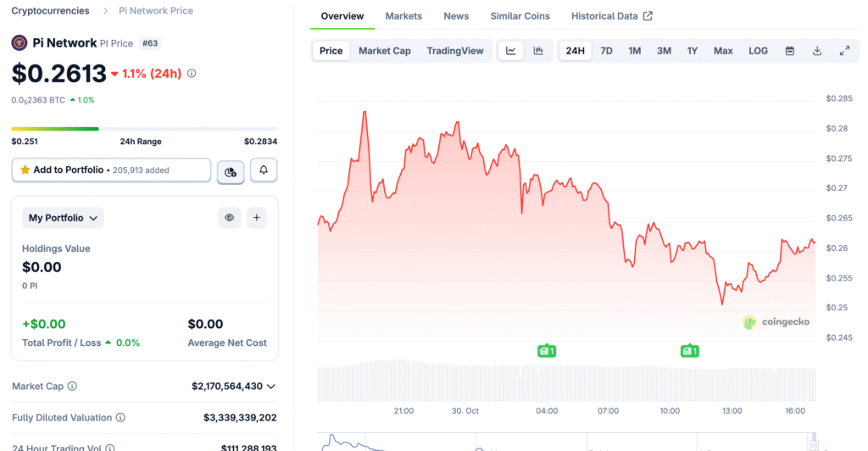Open the calendar date range picker

pyautogui.click(x=789, y=51)
